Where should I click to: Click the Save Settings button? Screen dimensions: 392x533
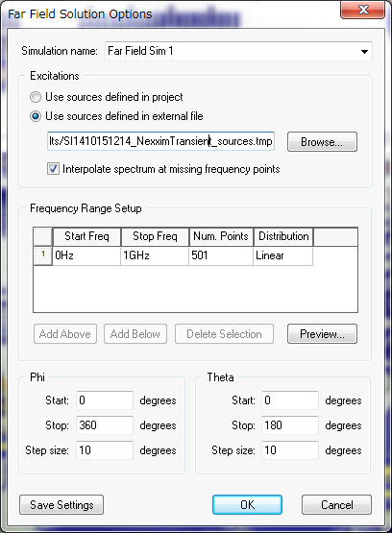point(61,505)
